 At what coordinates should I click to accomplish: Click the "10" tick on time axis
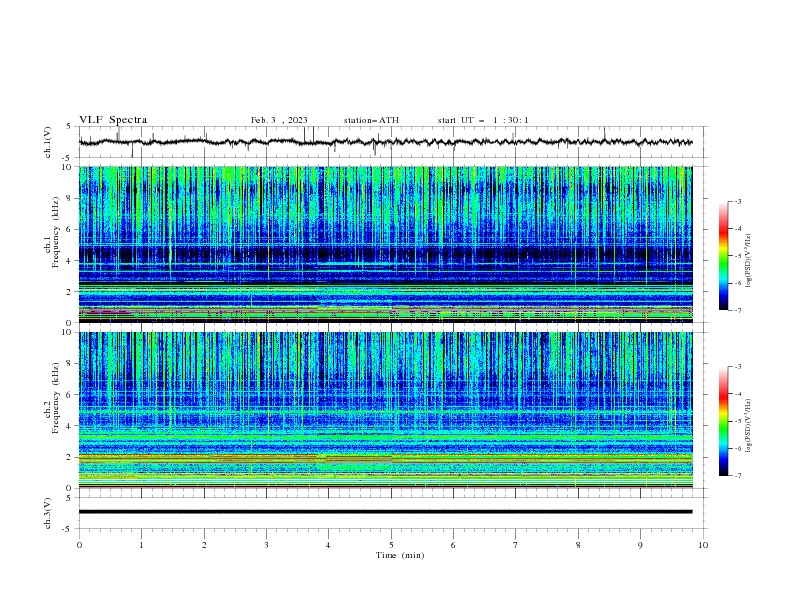703,545
